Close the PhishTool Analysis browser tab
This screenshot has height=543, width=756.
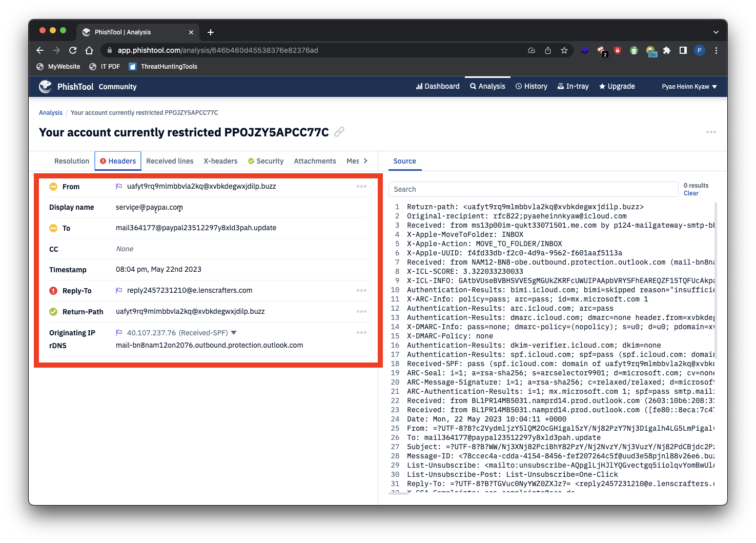coord(191,32)
